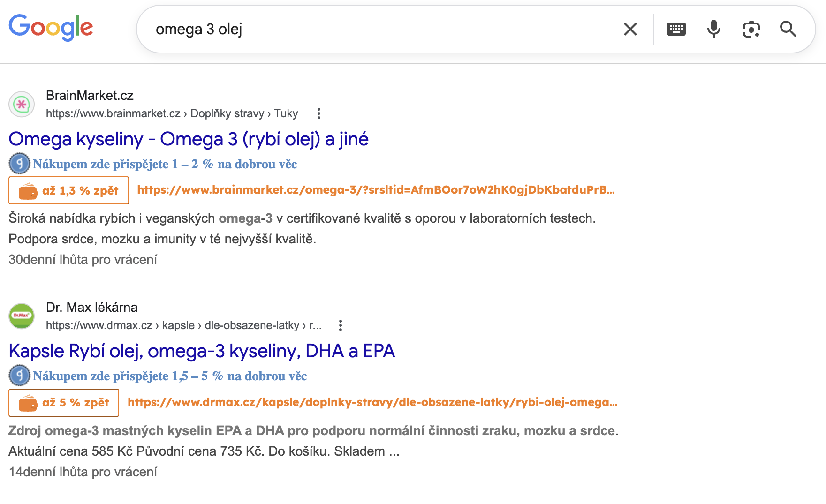Click inside the search box text field
Viewport: 826px width, 504px height.
point(375,29)
